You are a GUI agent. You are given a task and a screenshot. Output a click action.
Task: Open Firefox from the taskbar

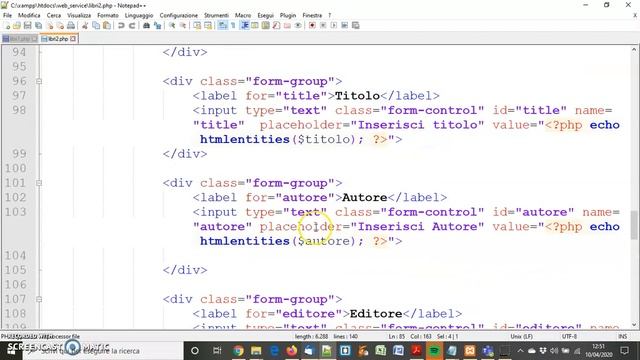pyautogui.click(x=291, y=351)
